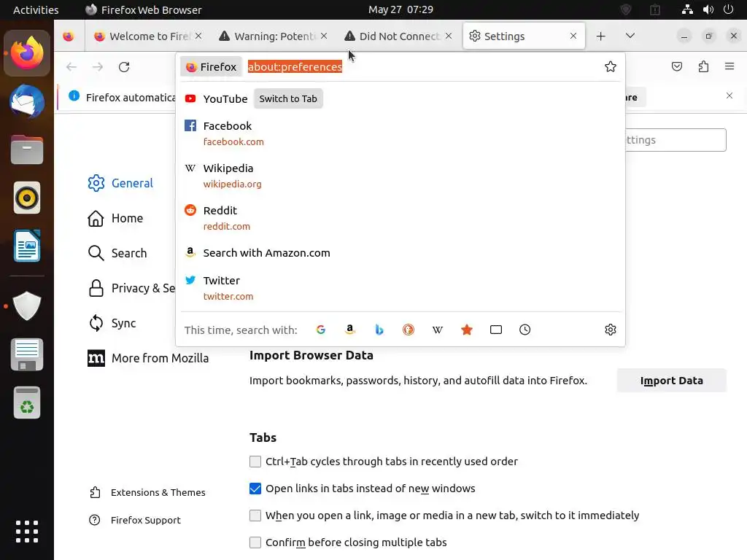747x560 pixels.
Task: Enable switch to new tab immediately checkbox
Action: pos(255,516)
